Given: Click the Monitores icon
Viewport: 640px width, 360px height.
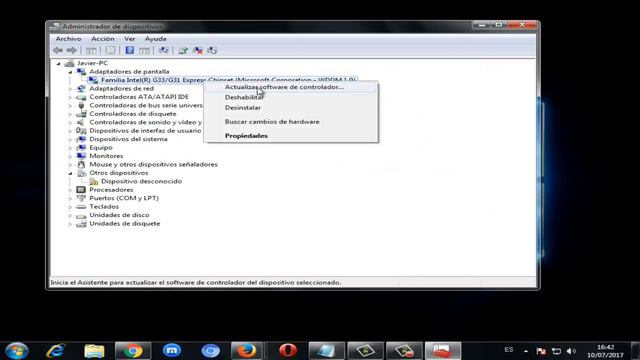Looking at the screenshot, I should coord(81,156).
